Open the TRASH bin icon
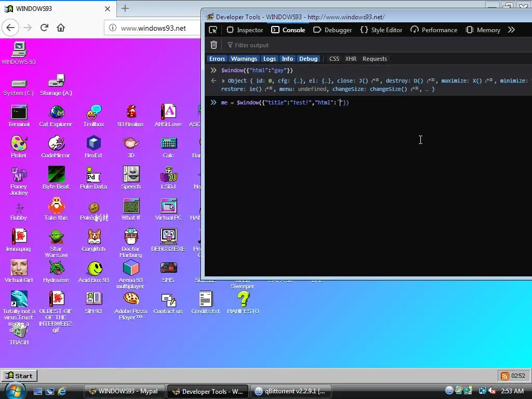This screenshot has height=399, width=532. [19, 334]
